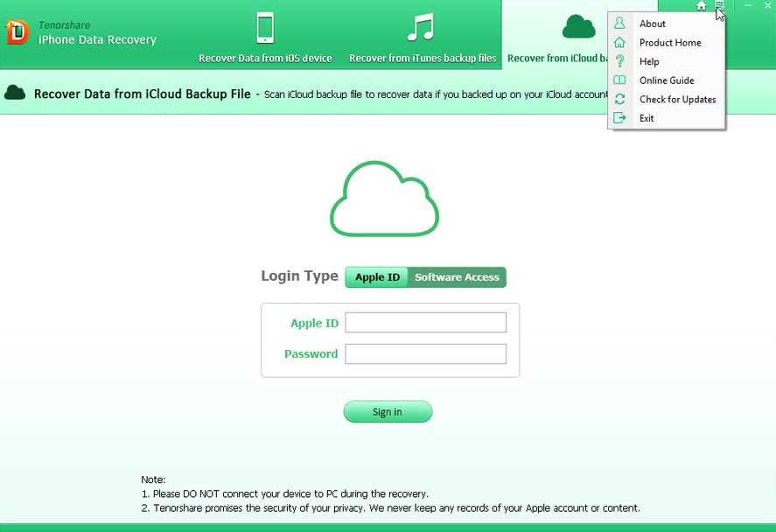Select the Recover from iCloud backup tab label
The height and width of the screenshot is (532, 776).
pyautogui.click(x=557, y=59)
